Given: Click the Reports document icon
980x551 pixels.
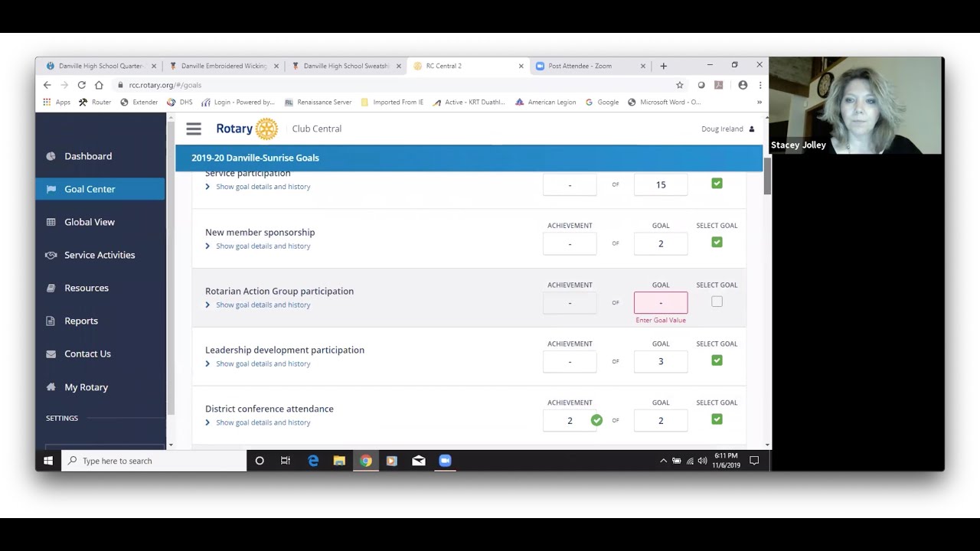Looking at the screenshot, I should (x=51, y=321).
